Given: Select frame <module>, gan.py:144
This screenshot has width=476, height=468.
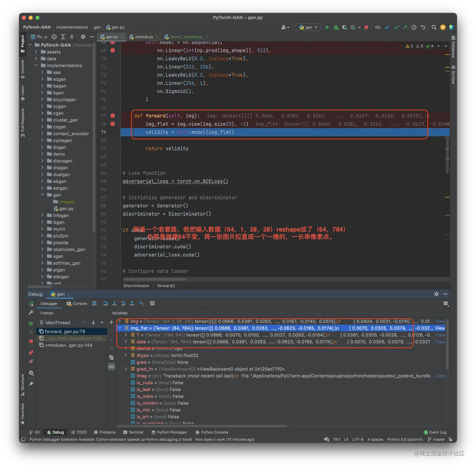Looking at the screenshot, I should click(72, 345).
